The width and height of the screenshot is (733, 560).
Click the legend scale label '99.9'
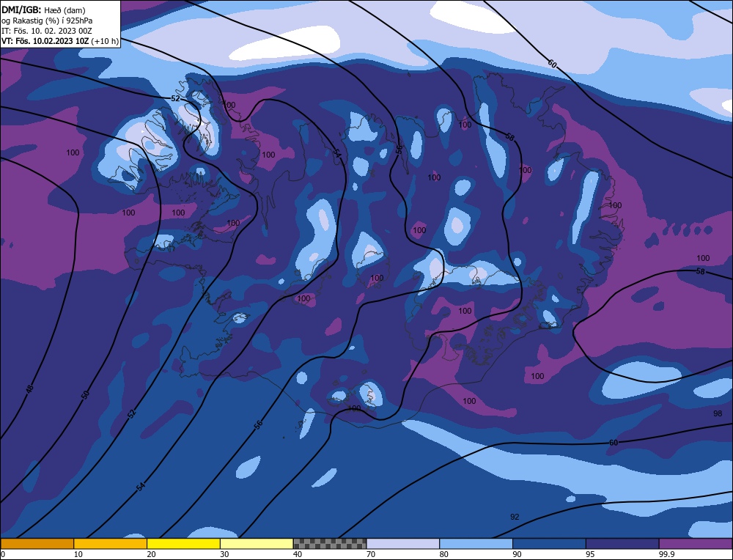[666, 554]
